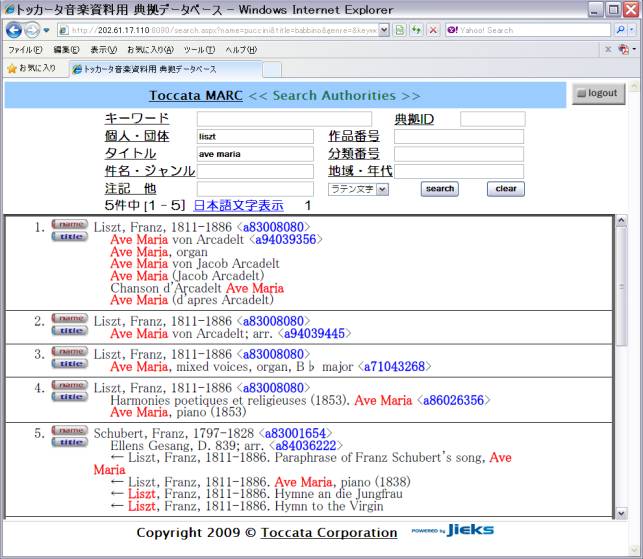Click the results list scroll up arrow
This screenshot has height=559, width=643.
click(621, 221)
